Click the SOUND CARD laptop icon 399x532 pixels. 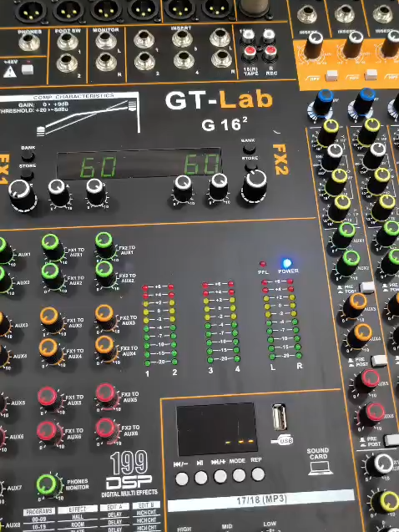(320, 469)
